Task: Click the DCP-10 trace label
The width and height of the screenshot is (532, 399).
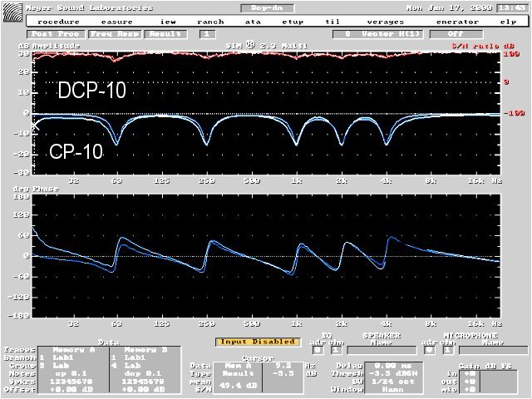Action: 91,91
